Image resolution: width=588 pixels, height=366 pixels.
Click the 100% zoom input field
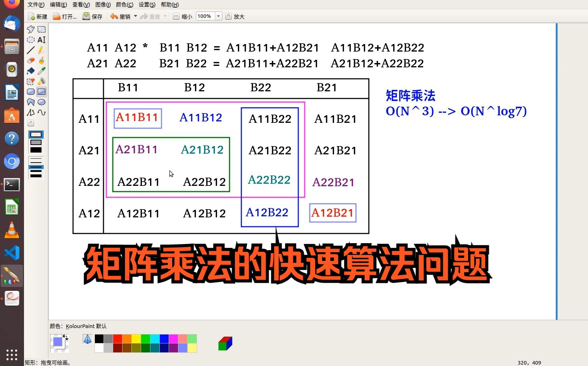point(205,16)
